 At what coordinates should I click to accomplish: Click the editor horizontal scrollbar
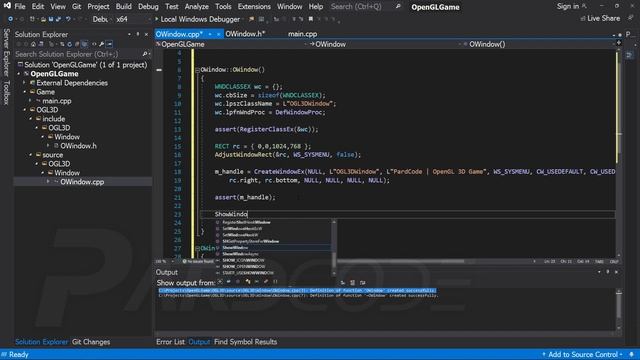point(400,261)
